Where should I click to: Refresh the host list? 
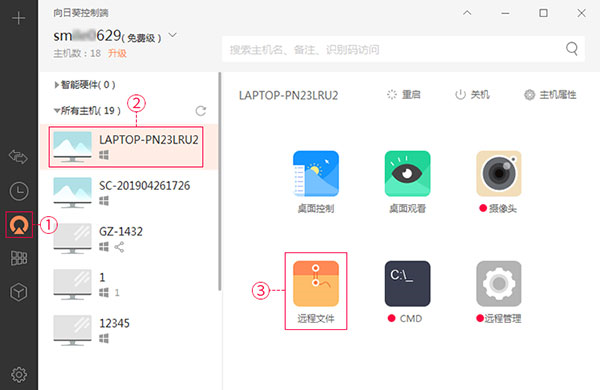(x=201, y=111)
